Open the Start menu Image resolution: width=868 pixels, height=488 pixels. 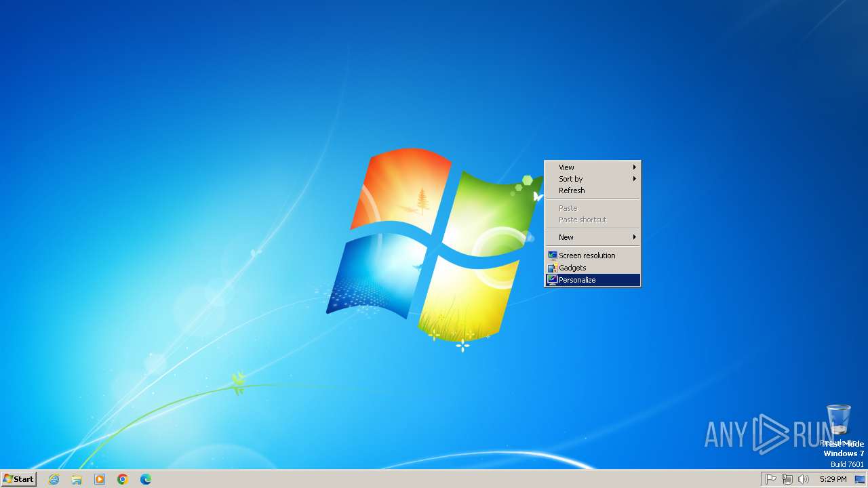coord(18,479)
